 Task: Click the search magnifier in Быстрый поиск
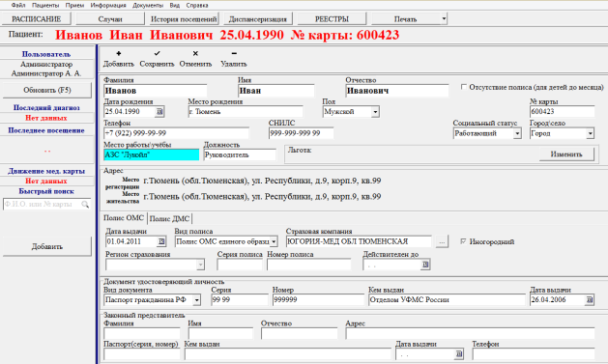coord(85,204)
